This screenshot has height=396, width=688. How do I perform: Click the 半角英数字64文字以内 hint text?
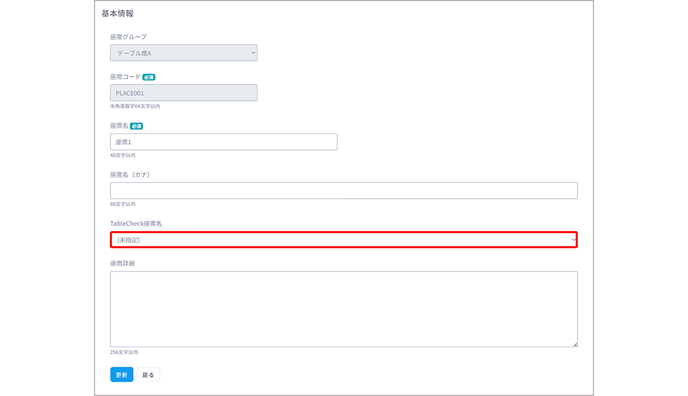[x=135, y=106]
